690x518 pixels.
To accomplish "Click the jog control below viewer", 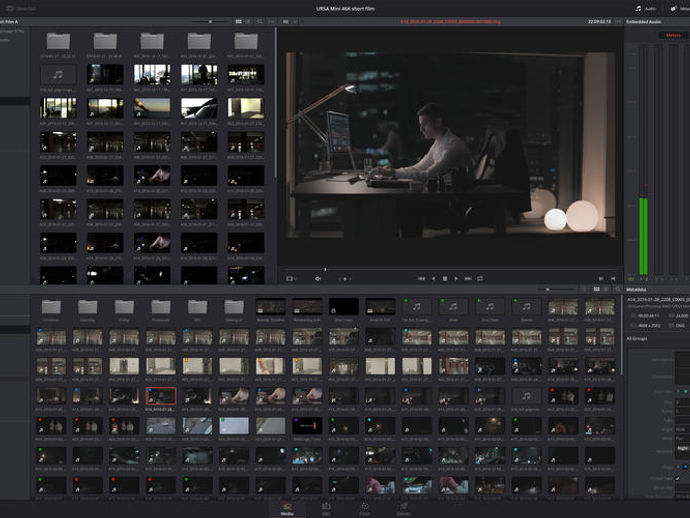I will click(x=345, y=279).
